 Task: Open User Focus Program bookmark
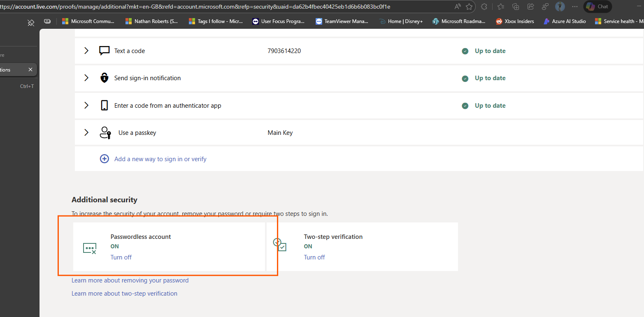[279, 21]
